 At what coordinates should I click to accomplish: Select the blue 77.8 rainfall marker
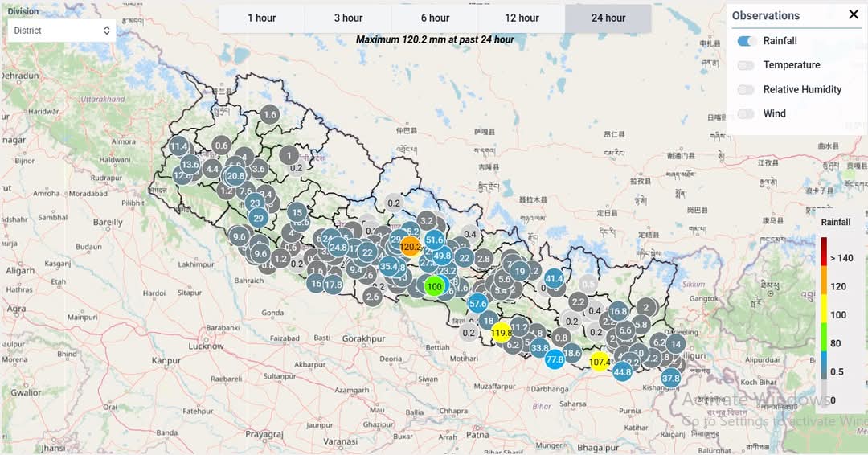coord(555,359)
